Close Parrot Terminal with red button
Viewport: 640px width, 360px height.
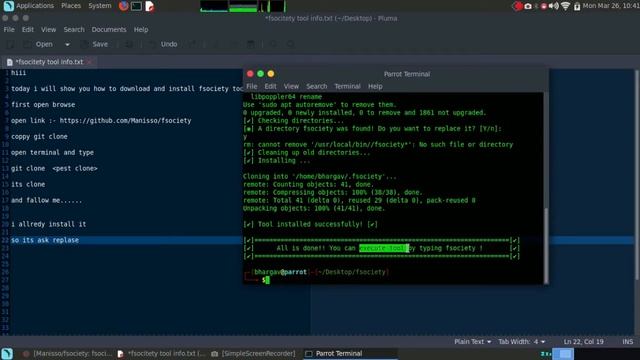coord(250,74)
